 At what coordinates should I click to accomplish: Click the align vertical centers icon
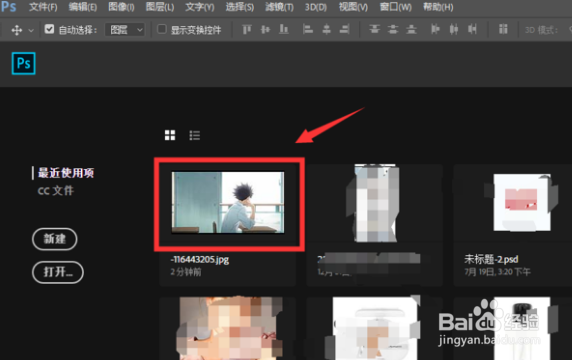266,29
